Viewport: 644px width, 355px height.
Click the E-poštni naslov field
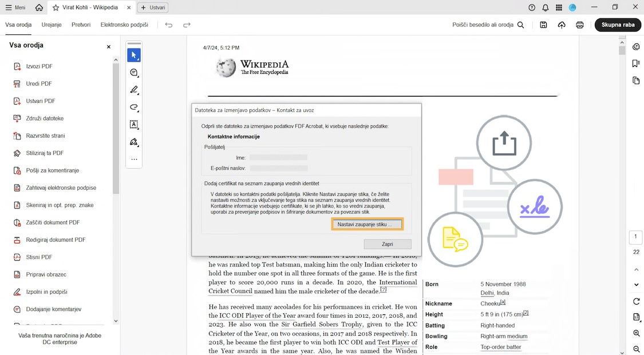pos(278,168)
